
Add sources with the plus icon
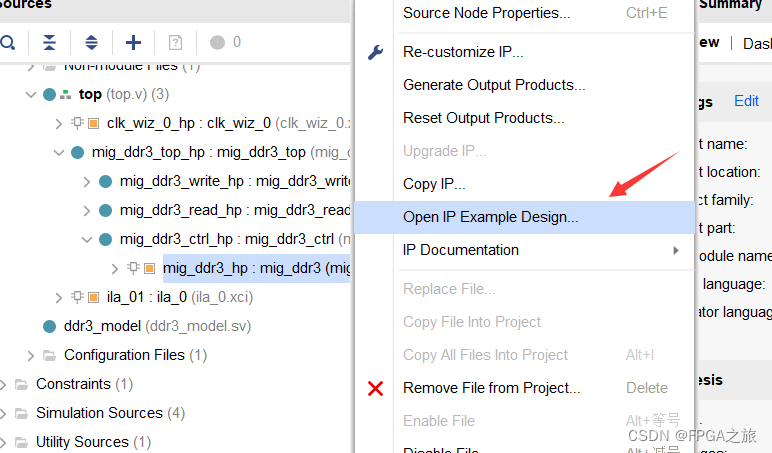pyautogui.click(x=133, y=43)
